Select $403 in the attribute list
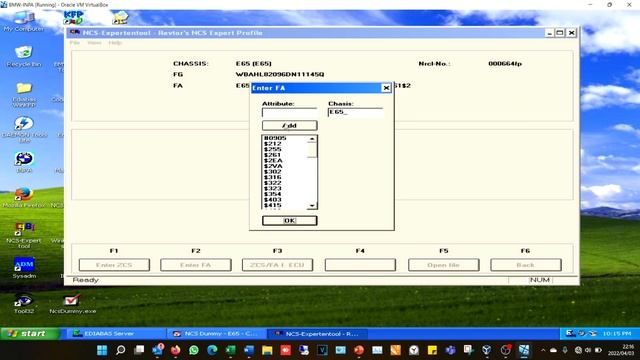The image size is (640, 360). click(x=273, y=200)
